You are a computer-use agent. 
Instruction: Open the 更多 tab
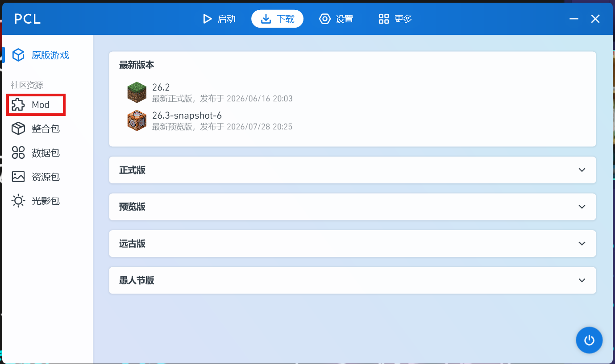[x=403, y=19]
